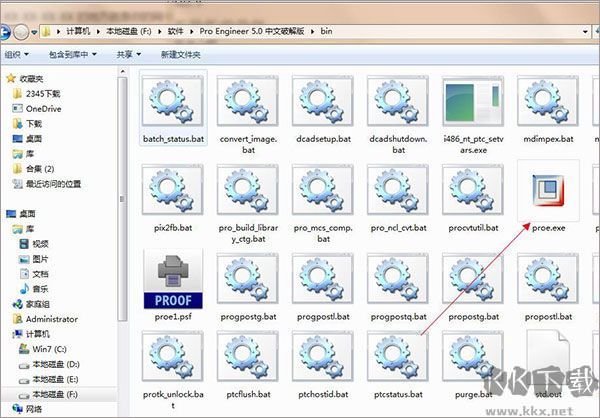The image size is (600, 418).
Task: Open 合集 (2) folder in favorites
Action: [34, 169]
